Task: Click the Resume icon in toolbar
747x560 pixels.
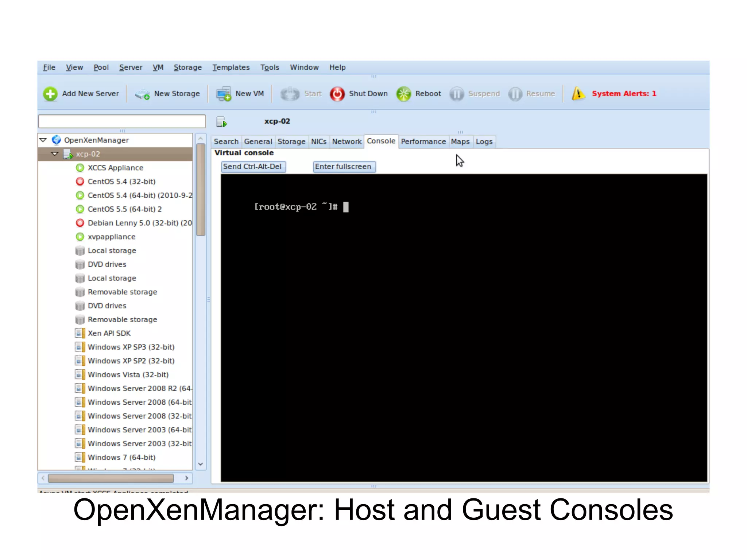Action: coord(515,94)
